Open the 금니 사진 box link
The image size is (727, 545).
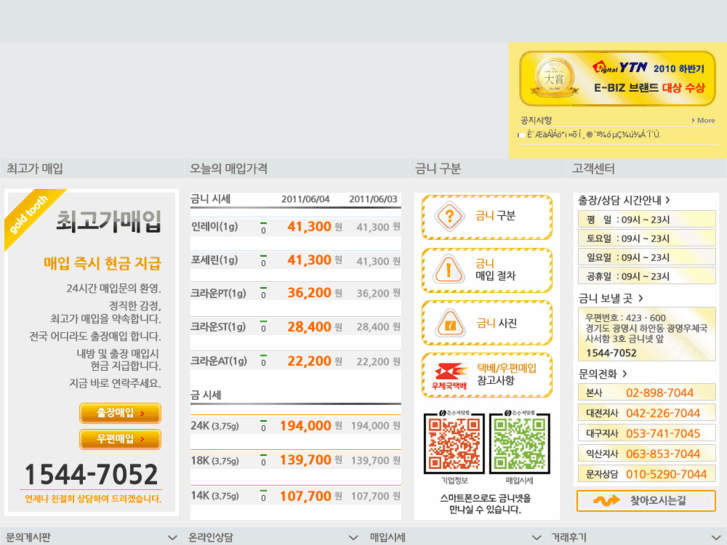click(x=487, y=323)
